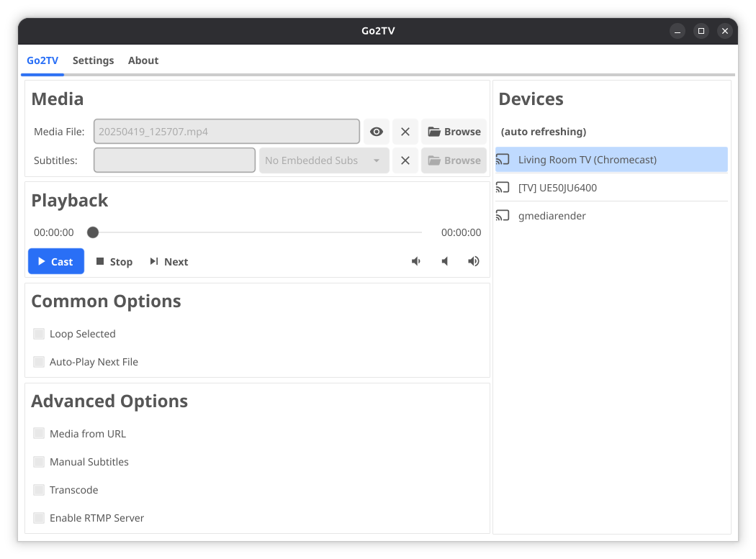Click the total duration label right of slider
Viewport: 756px width, 559px height.
(x=461, y=232)
